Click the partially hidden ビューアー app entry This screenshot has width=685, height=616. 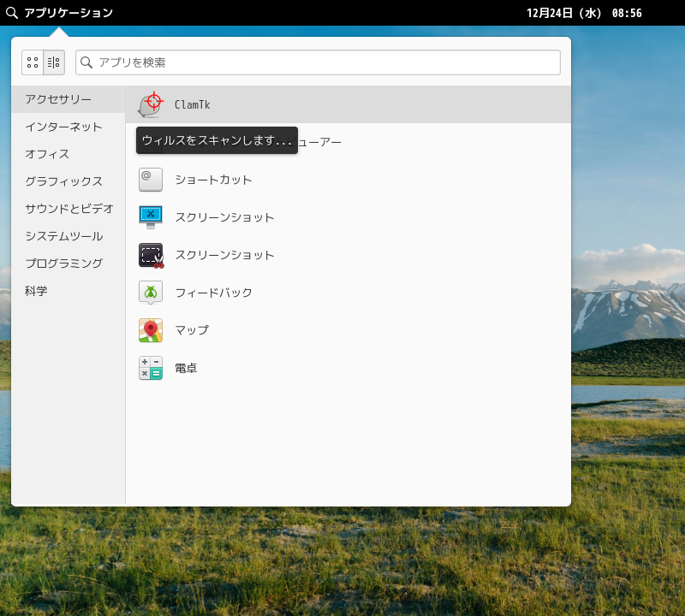(x=348, y=142)
